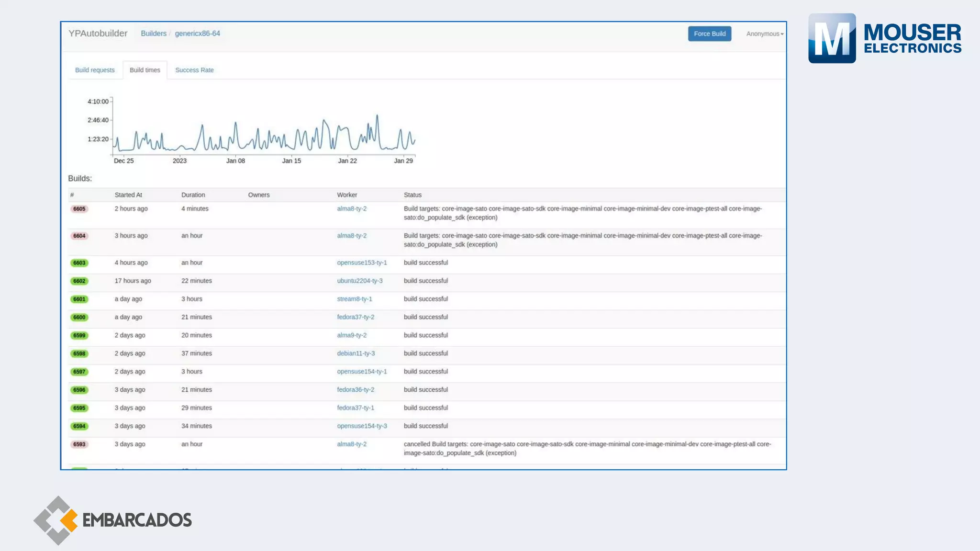Viewport: 980px width, 551px height.
Task: Switch to the Build requests tab
Action: click(x=95, y=70)
